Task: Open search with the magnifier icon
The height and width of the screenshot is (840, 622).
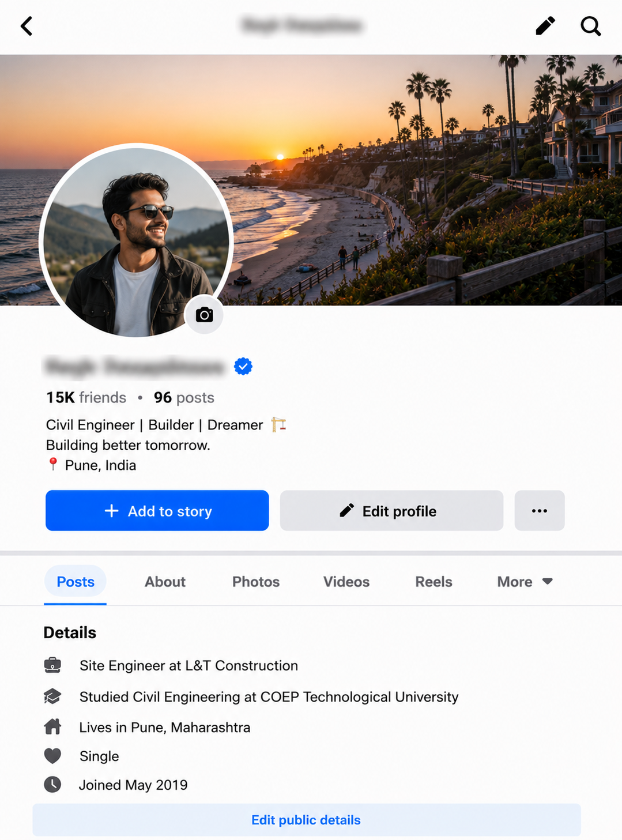Action: (x=591, y=26)
